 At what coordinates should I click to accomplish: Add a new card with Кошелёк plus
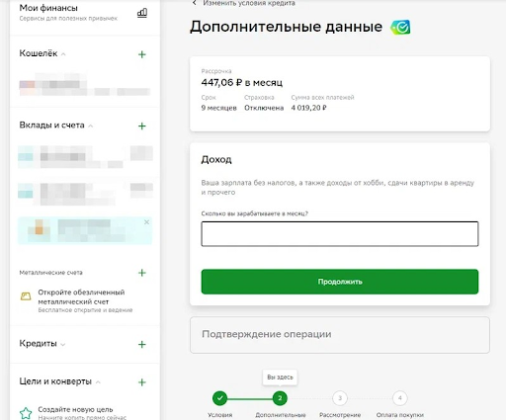point(142,54)
